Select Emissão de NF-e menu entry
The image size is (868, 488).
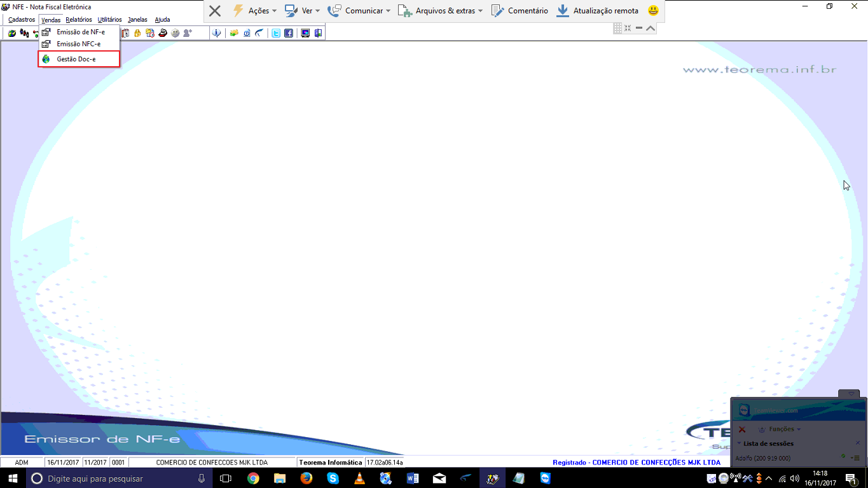click(79, 32)
